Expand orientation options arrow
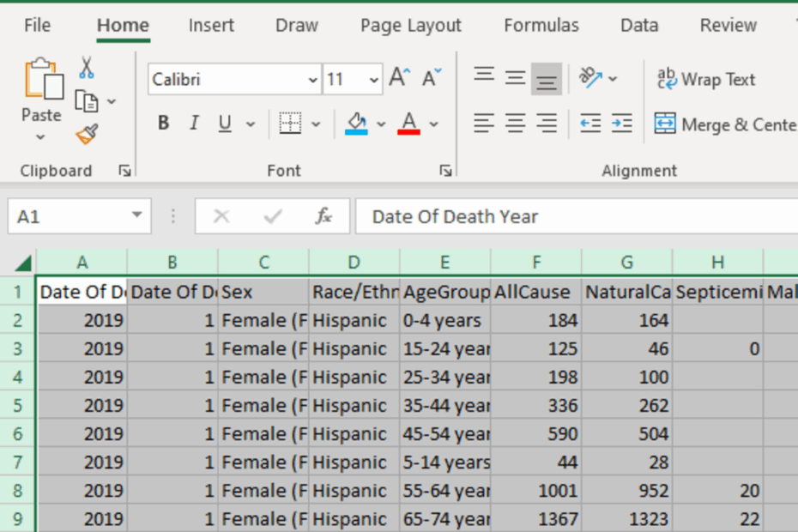 point(614,78)
